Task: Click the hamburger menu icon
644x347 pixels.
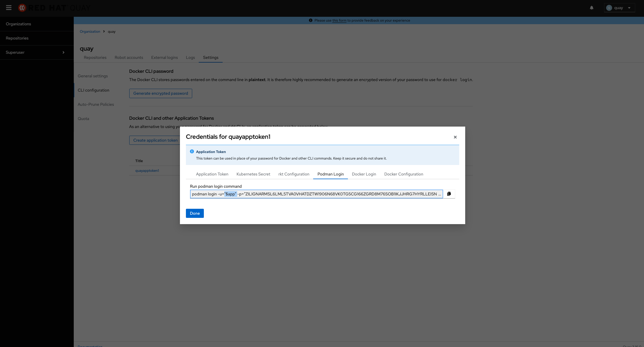Action: click(x=9, y=8)
